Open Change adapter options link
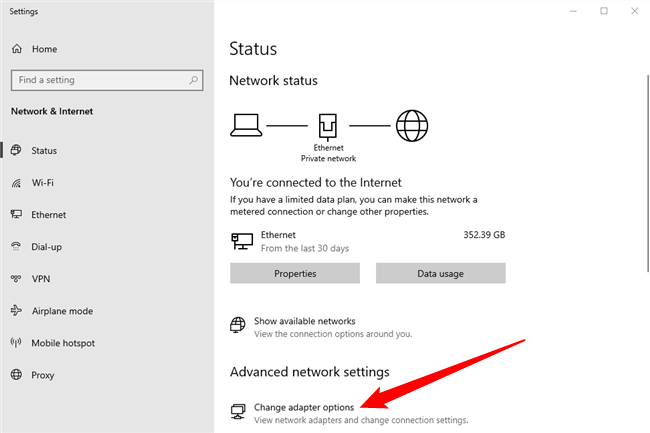650x433 pixels. pyautogui.click(x=304, y=407)
